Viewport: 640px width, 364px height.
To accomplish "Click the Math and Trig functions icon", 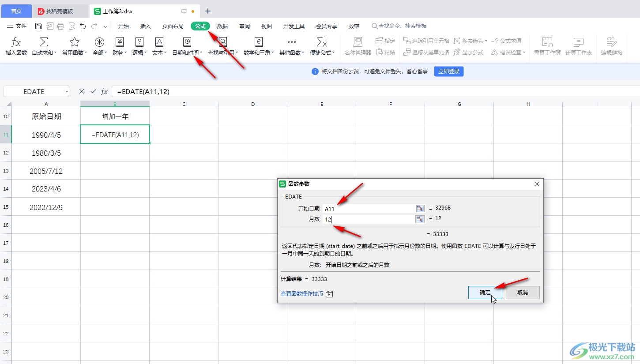I will coord(259,42).
